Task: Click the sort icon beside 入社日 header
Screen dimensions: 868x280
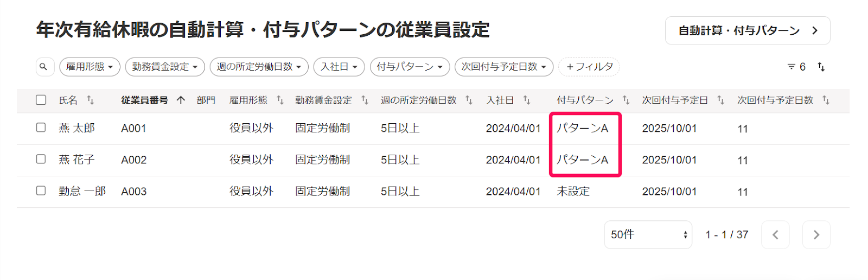Action: [x=526, y=100]
